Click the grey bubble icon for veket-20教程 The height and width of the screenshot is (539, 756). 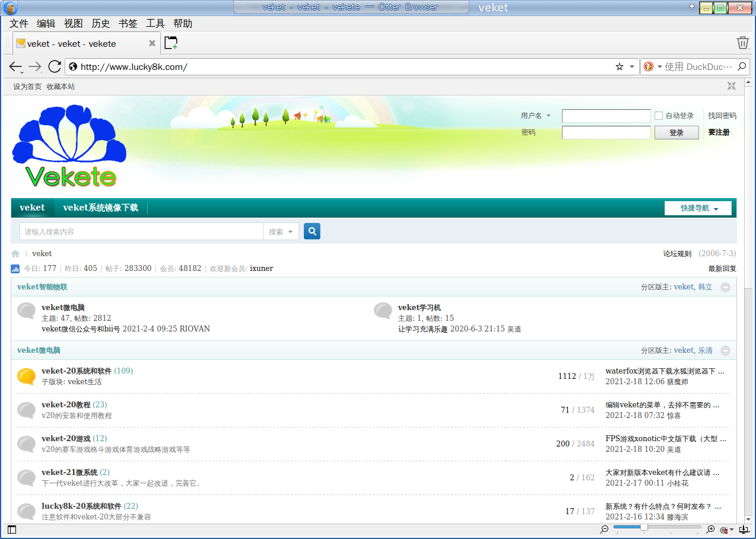click(26, 410)
